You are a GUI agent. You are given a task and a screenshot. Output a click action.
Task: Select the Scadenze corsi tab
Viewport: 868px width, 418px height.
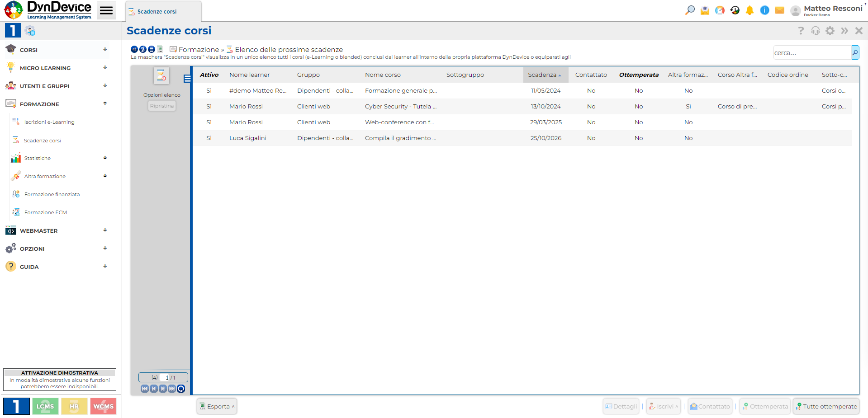coord(163,10)
